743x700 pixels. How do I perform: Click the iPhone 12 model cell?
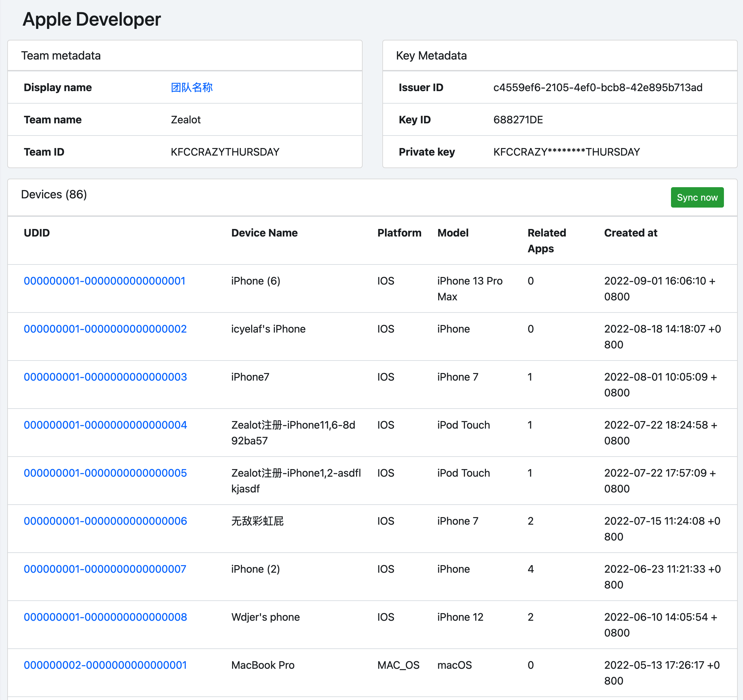[x=460, y=617]
